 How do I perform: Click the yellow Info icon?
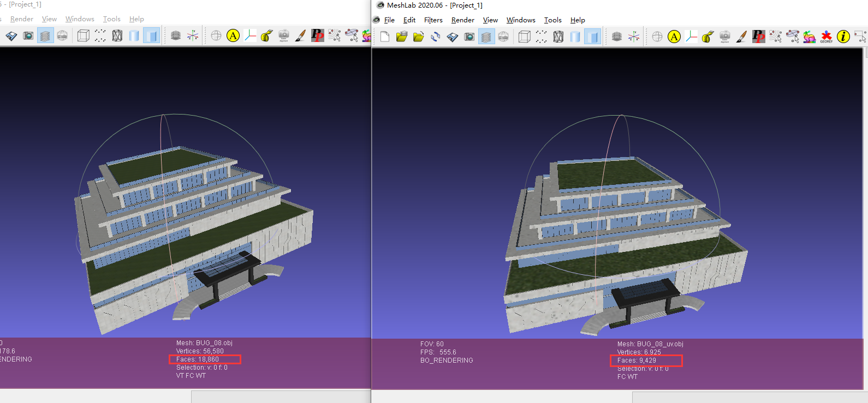[843, 37]
